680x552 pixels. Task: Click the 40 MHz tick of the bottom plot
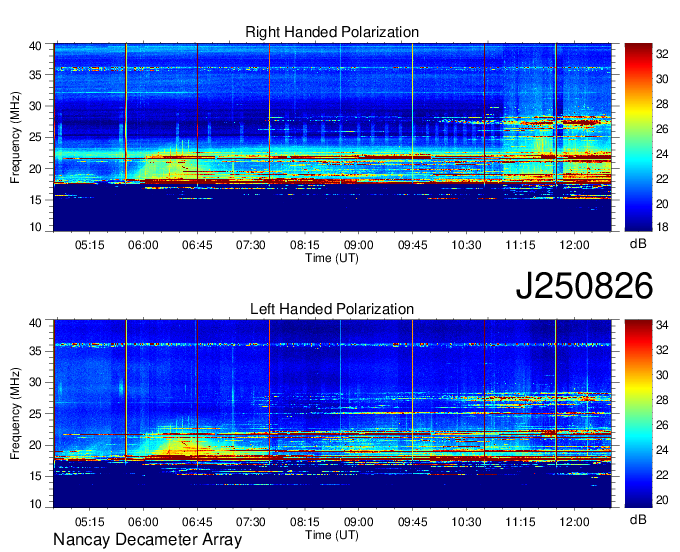click(35, 323)
